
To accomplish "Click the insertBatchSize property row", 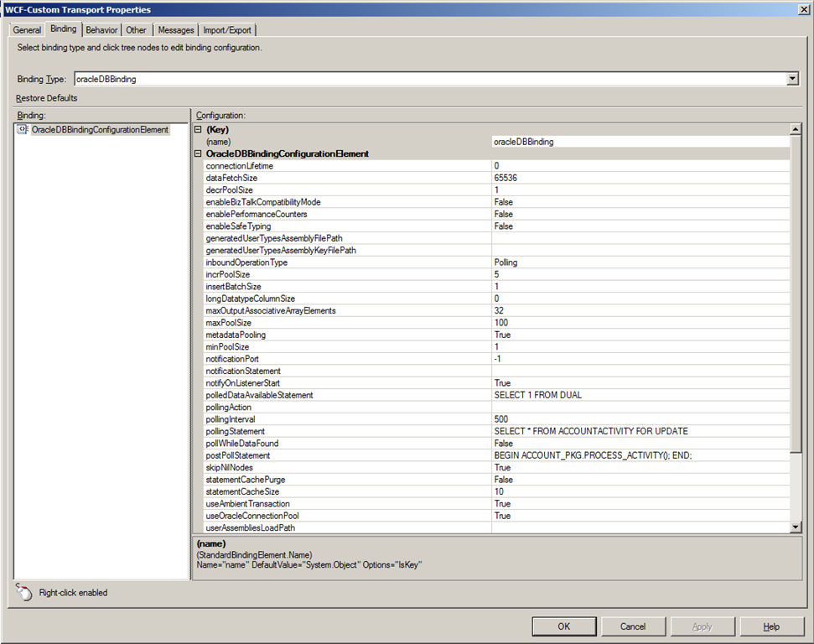I will (x=497, y=287).
